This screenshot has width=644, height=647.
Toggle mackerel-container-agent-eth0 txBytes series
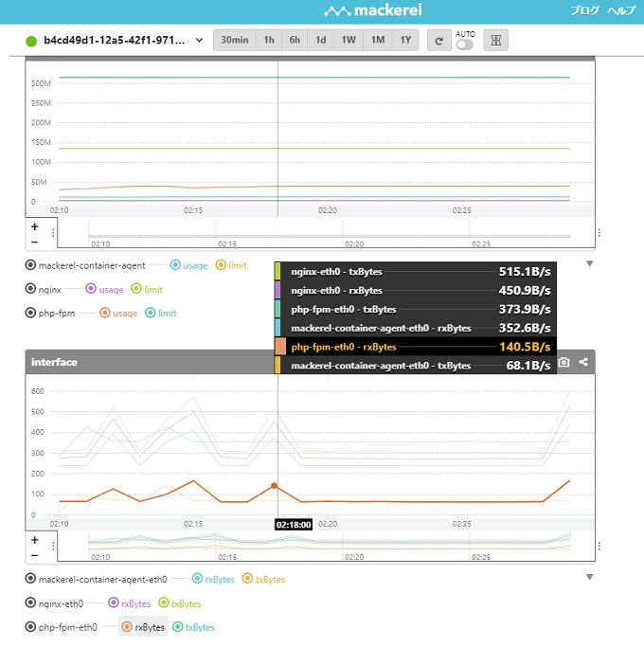[x=263, y=579]
